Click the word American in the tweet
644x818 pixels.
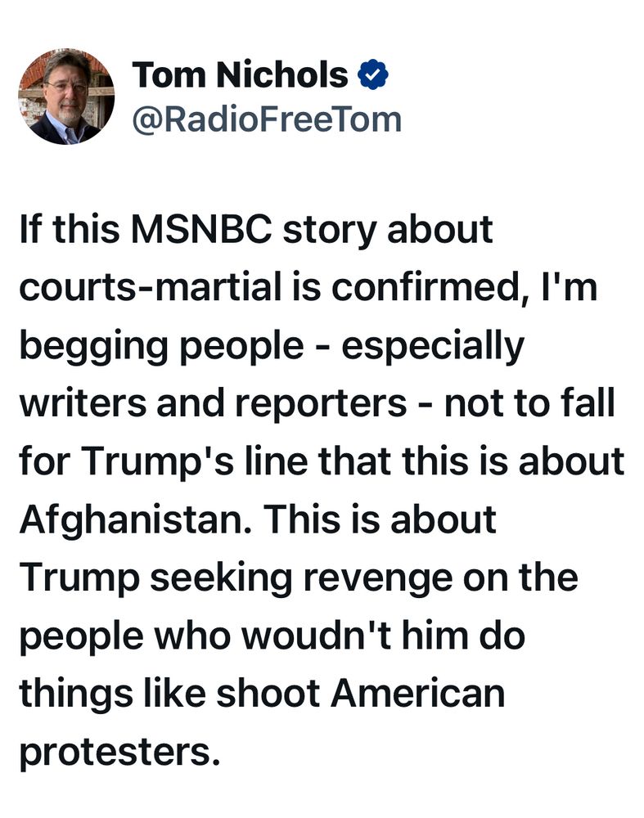point(417,694)
